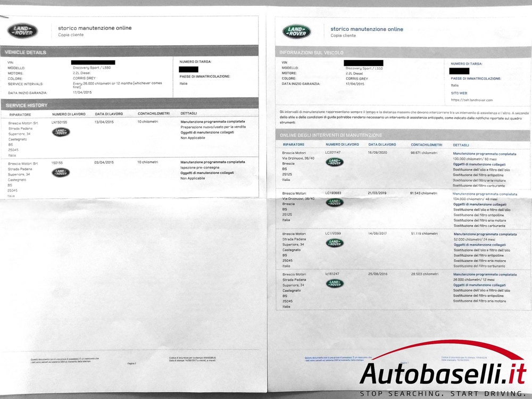The image size is (532, 399).
Task: Select 'Discovery Sport / L550' on the left page
Action: tap(92, 68)
